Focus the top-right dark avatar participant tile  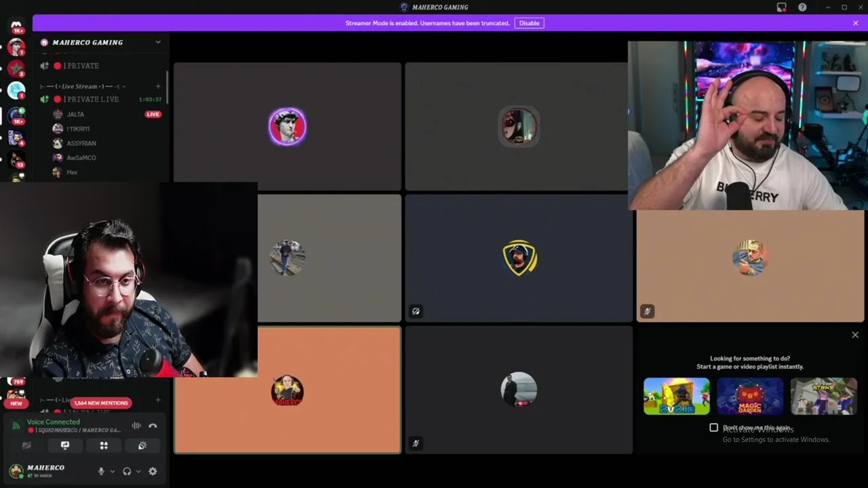(517, 126)
